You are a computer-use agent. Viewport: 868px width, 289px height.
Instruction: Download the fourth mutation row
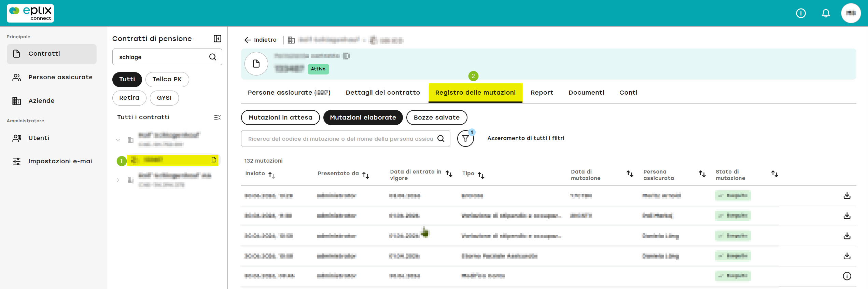click(x=847, y=256)
